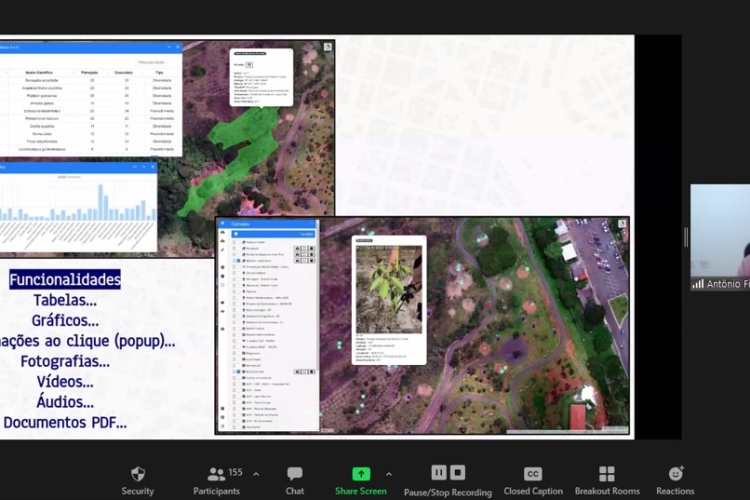Click the green Share Screen icon
Viewport: 750px width, 500px height.
(x=361, y=474)
